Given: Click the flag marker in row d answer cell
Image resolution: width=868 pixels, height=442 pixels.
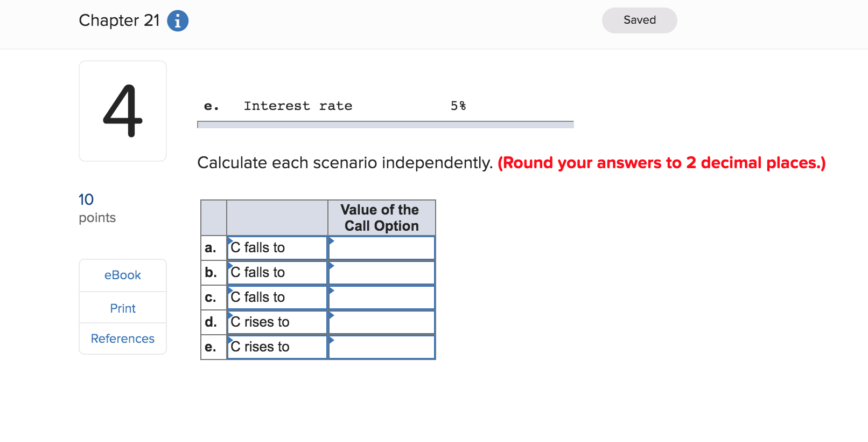Looking at the screenshot, I should pos(331,315).
